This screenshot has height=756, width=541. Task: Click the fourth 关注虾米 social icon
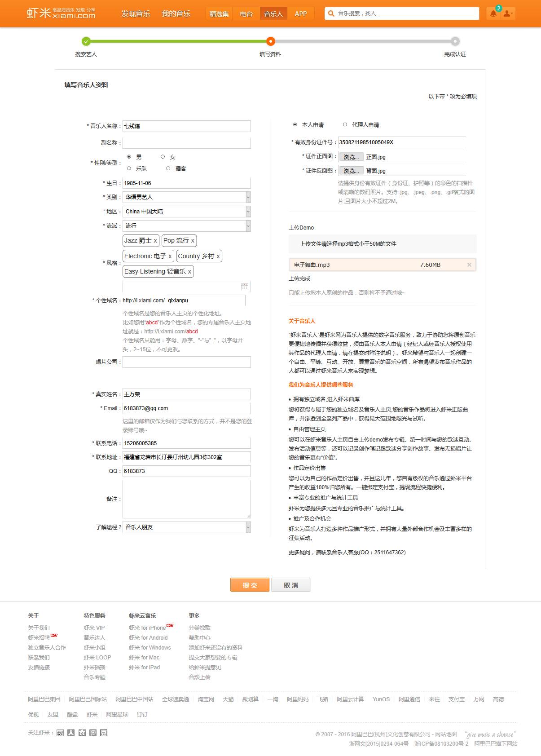93,733
